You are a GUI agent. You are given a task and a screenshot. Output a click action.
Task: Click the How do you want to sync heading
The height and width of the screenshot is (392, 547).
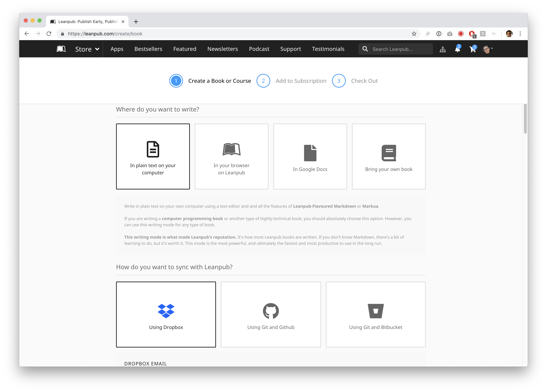[x=174, y=267]
